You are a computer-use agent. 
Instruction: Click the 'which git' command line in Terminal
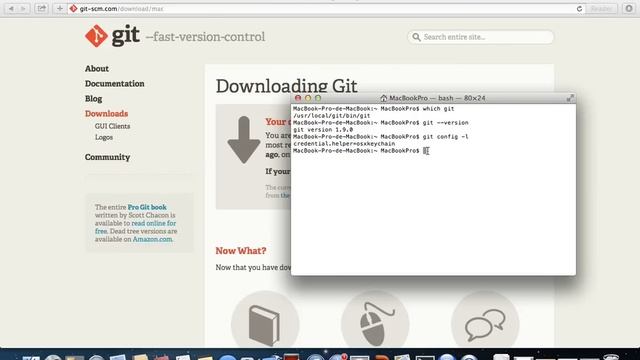373,109
